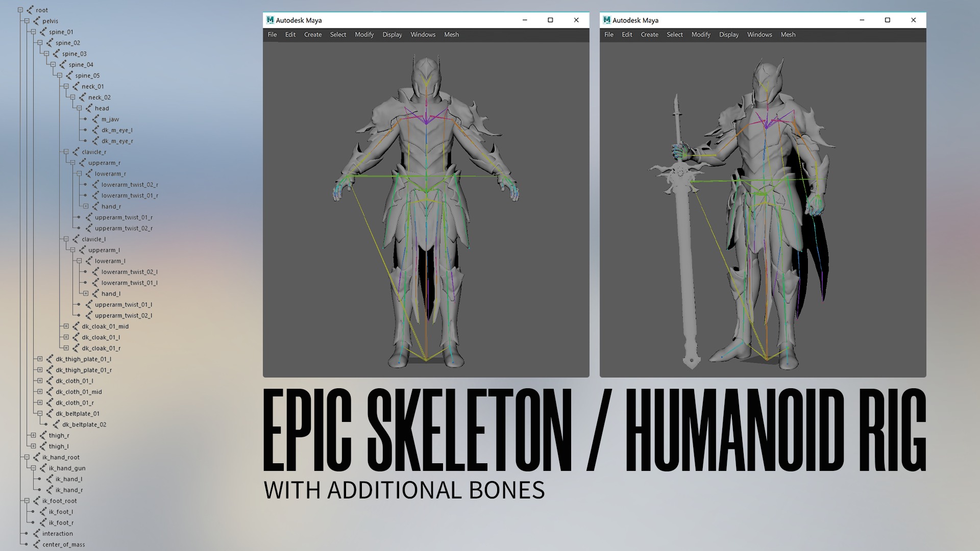Click the bone icon beside dk_beltplate_02
This screenshot has height=551, width=980.
coord(57,424)
